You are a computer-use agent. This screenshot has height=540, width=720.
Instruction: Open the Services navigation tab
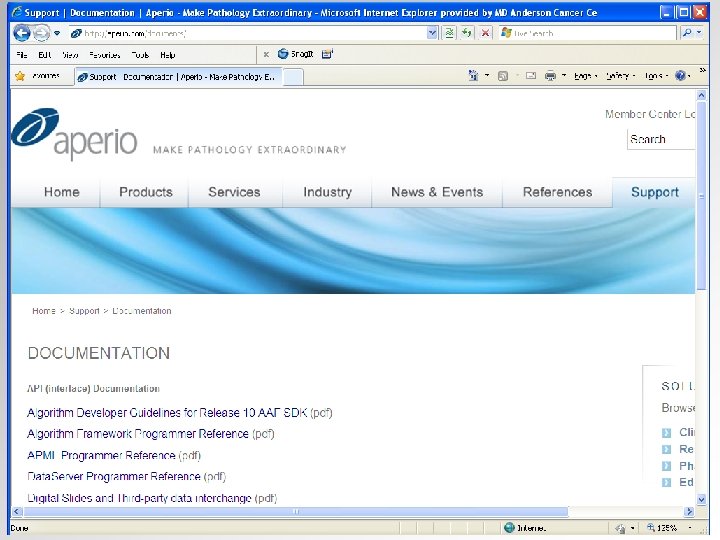click(234, 192)
